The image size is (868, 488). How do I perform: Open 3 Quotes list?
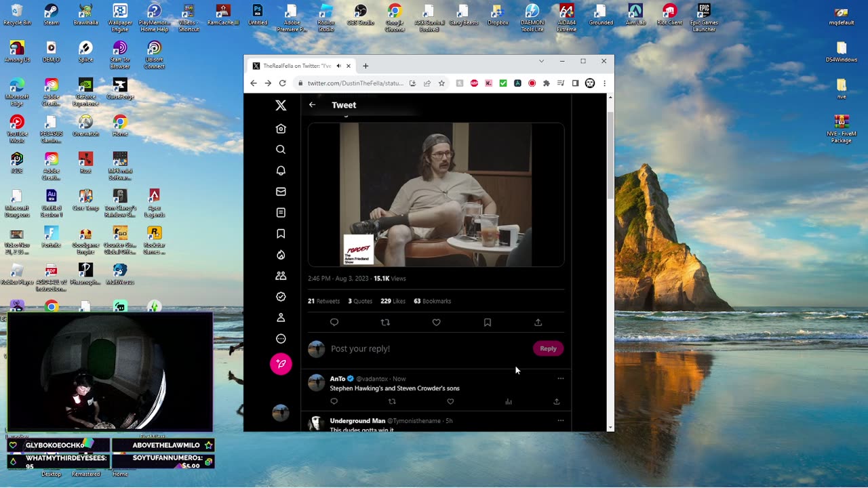360,301
